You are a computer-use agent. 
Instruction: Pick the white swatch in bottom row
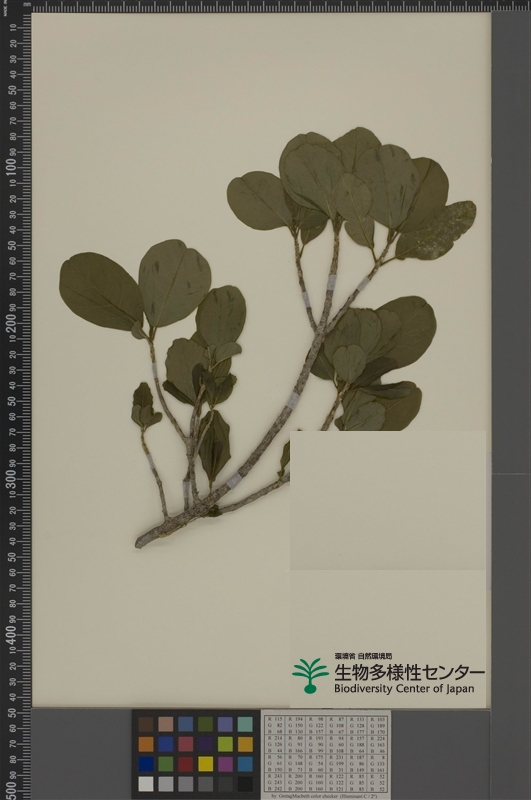click(x=146, y=784)
